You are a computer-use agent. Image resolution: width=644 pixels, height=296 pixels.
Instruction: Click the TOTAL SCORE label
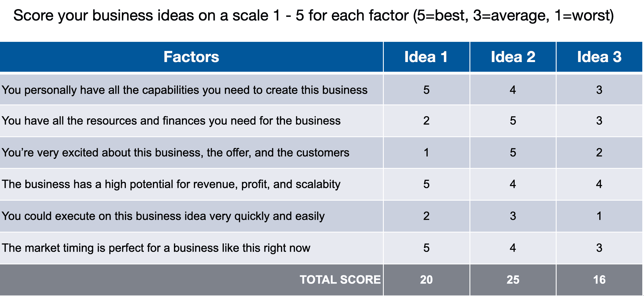pyautogui.click(x=340, y=280)
